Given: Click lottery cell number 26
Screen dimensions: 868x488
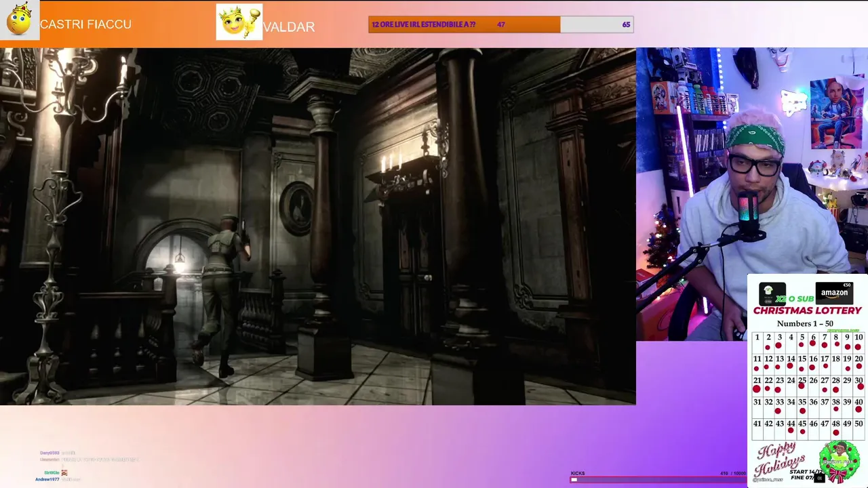Looking at the screenshot, I should point(813,386).
